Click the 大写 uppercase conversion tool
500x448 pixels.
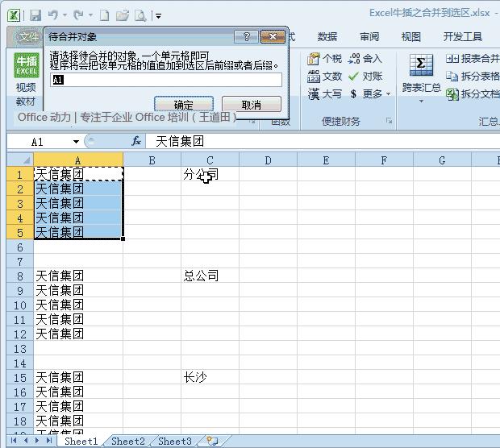click(x=325, y=93)
